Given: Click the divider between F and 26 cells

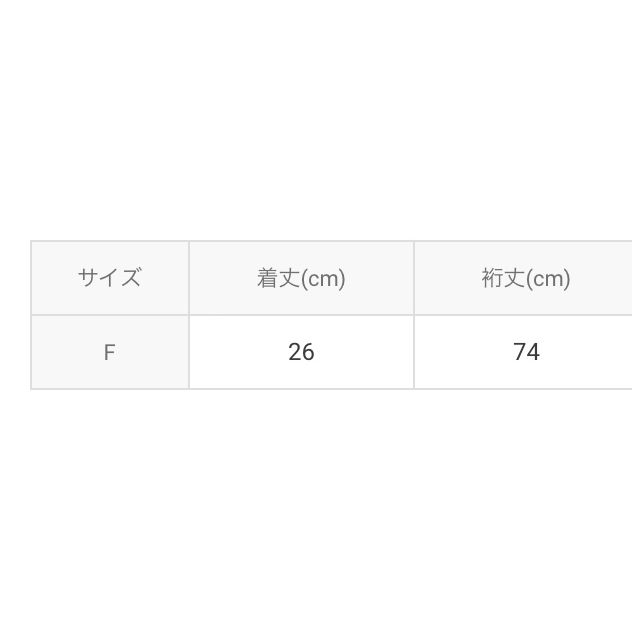Looking at the screenshot, I should (189, 352).
